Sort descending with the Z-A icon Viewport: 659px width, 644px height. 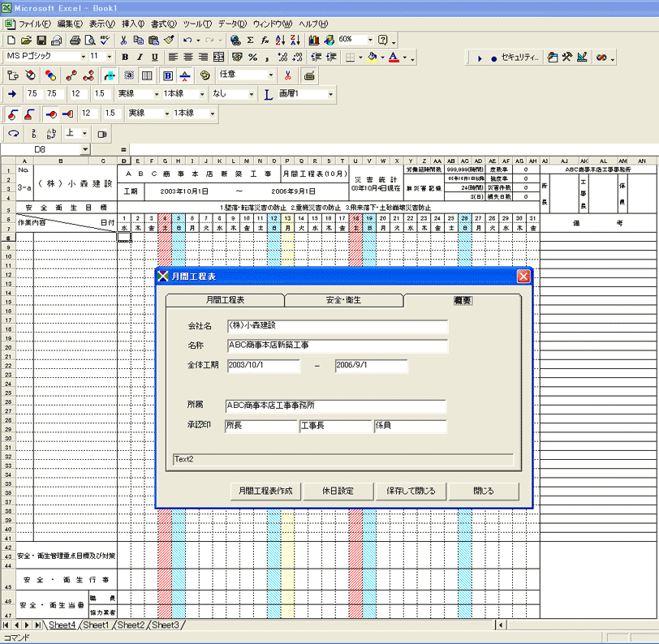[295, 40]
